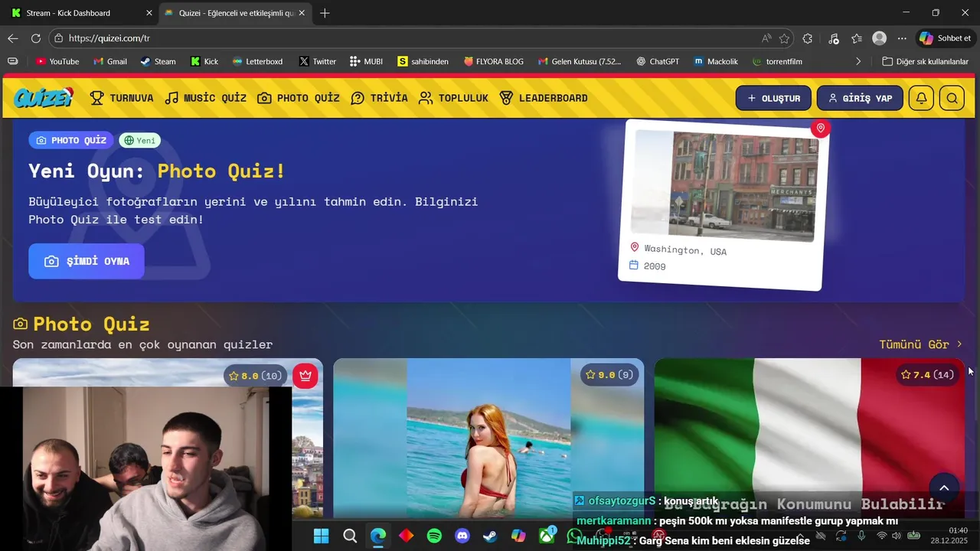Open the Gelen Kutusu bookmark

(580, 61)
